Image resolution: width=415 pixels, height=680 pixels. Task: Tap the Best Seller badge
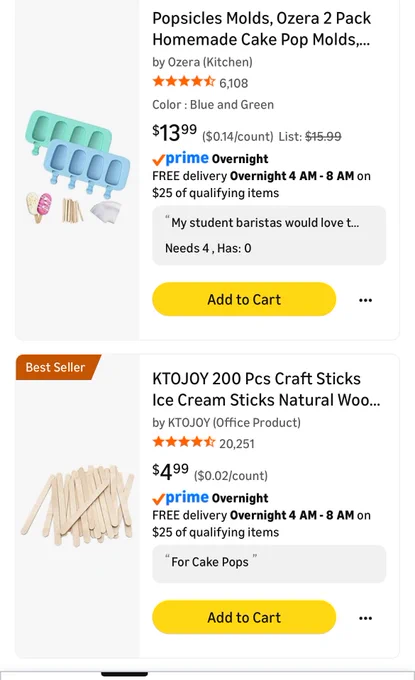coord(56,367)
